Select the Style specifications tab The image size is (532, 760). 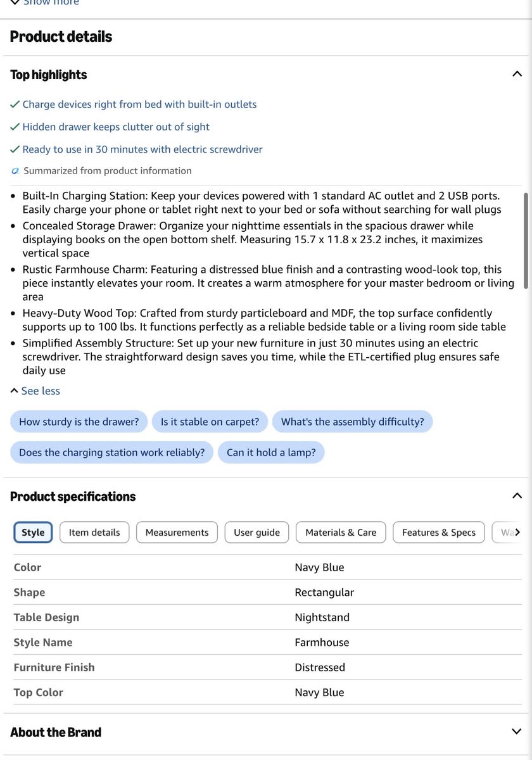tap(33, 532)
